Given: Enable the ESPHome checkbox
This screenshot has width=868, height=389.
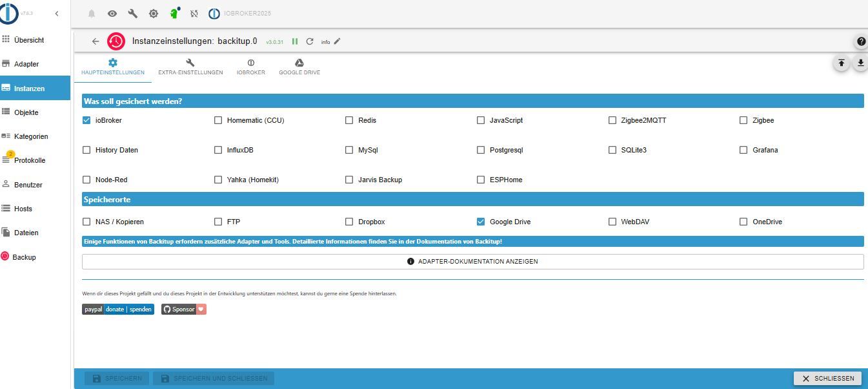Looking at the screenshot, I should tap(481, 180).
